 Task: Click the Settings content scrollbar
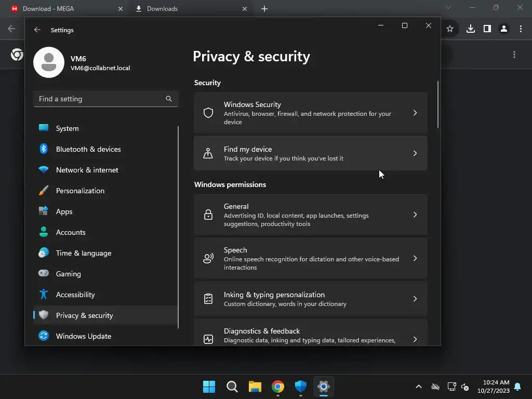coord(437,104)
